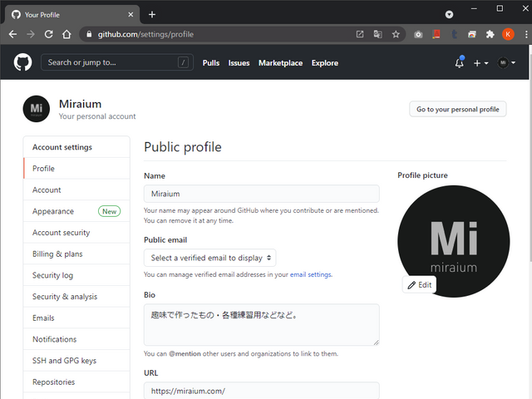Close the Your Profile tab
Viewport: 532px width, 399px height.
(131, 15)
